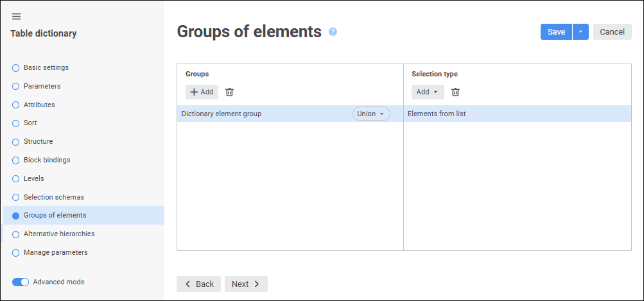This screenshot has height=301, width=644.
Task: Click the Next button
Action: pyautogui.click(x=246, y=284)
